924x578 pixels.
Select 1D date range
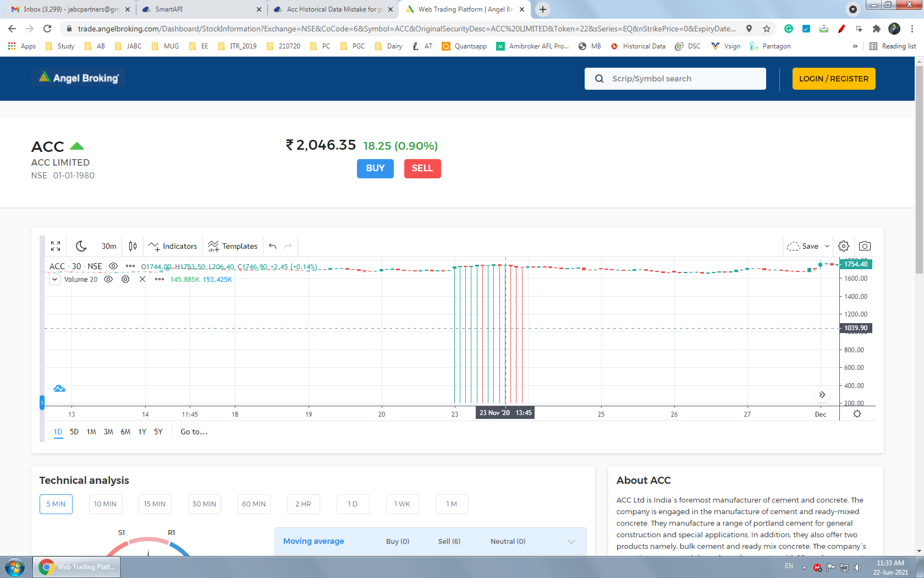coord(58,432)
